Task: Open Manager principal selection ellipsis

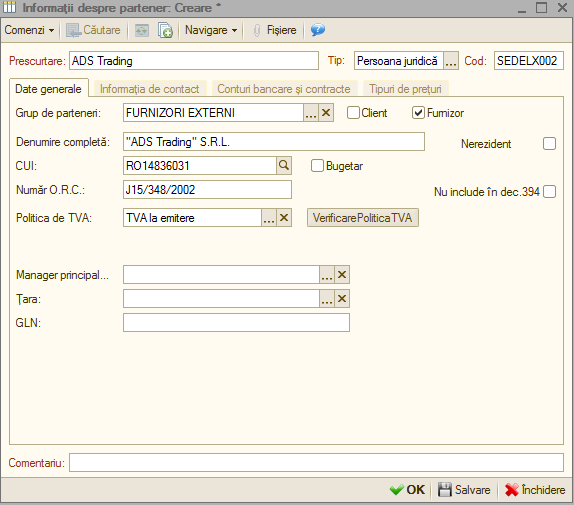Action: point(327,274)
